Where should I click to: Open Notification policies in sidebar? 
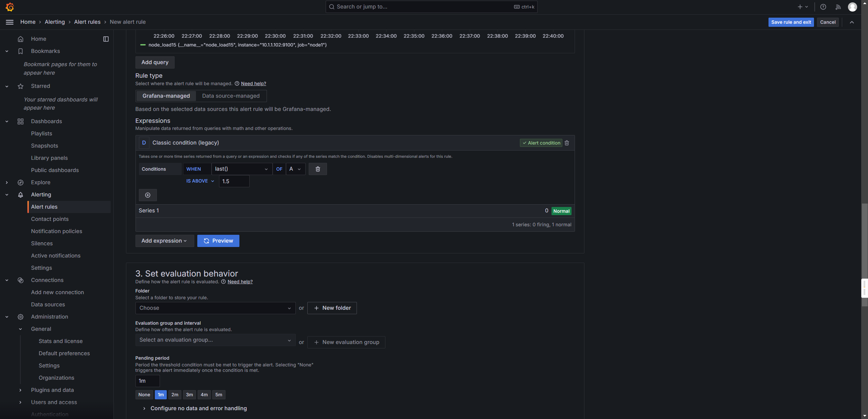pos(56,231)
